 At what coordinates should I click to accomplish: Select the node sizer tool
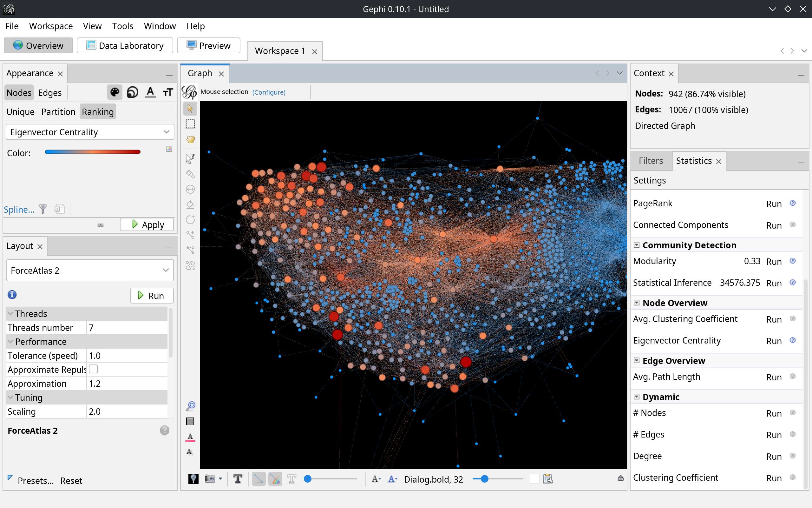190,189
